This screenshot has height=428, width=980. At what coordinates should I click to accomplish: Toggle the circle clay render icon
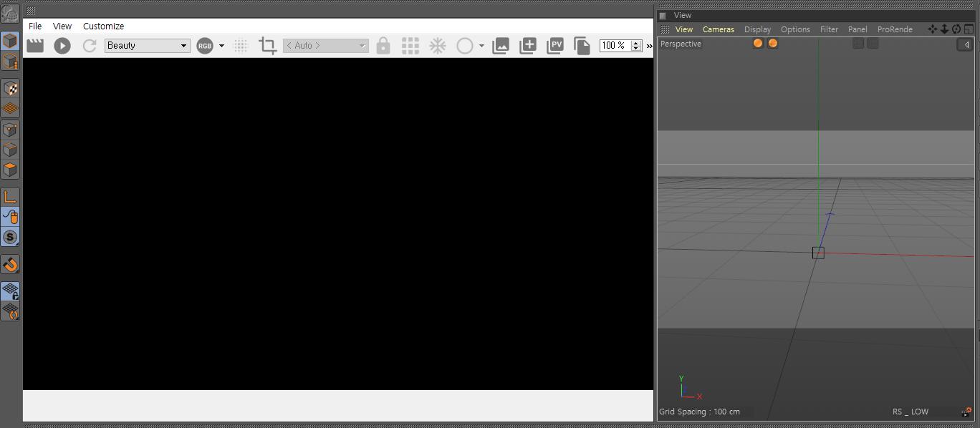click(465, 46)
